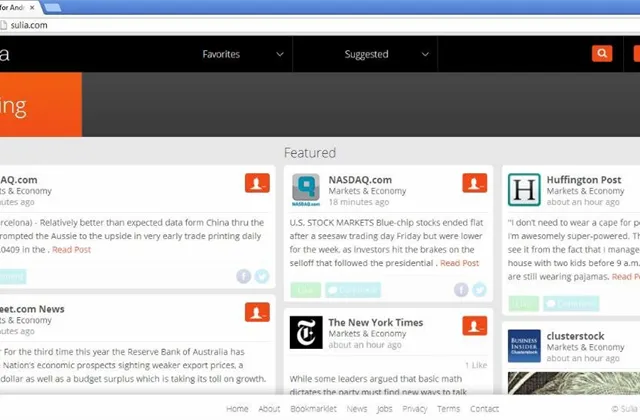Click the orange search icon button

pyautogui.click(x=602, y=53)
